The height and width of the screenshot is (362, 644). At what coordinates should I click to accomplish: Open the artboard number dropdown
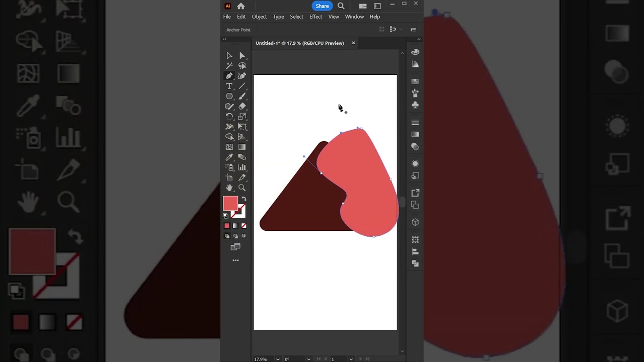[351, 359]
